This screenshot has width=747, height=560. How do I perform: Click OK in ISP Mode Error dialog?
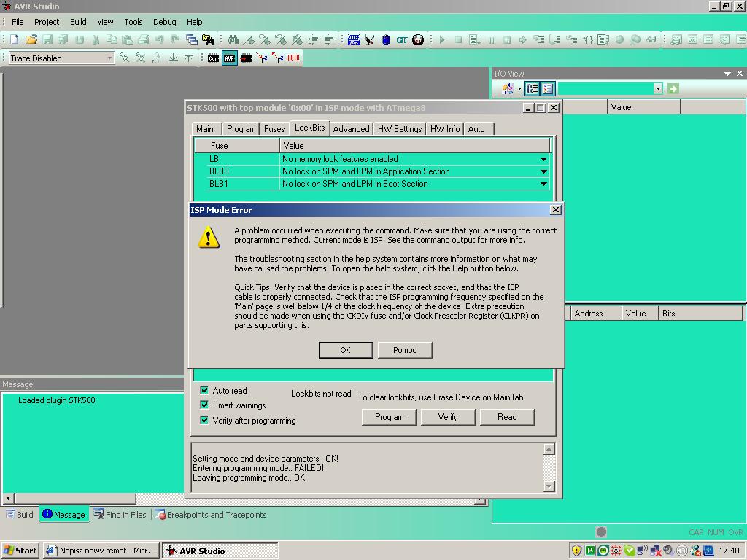[345, 350]
